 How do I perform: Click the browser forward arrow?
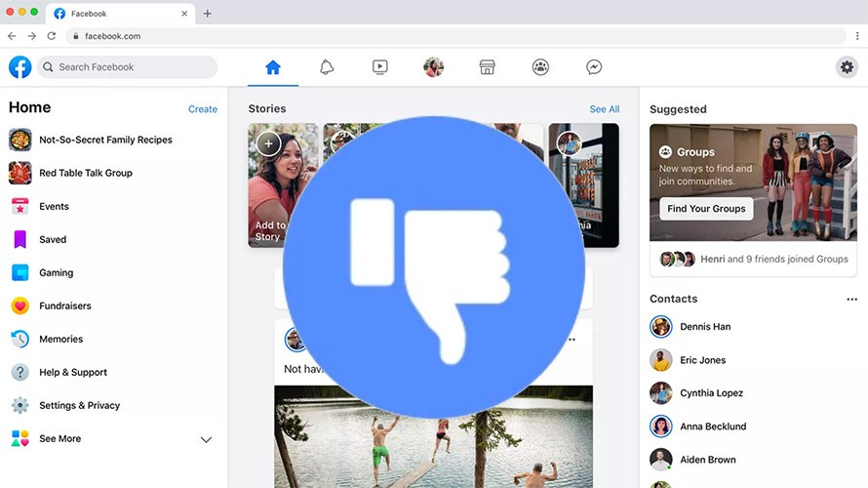coord(31,36)
